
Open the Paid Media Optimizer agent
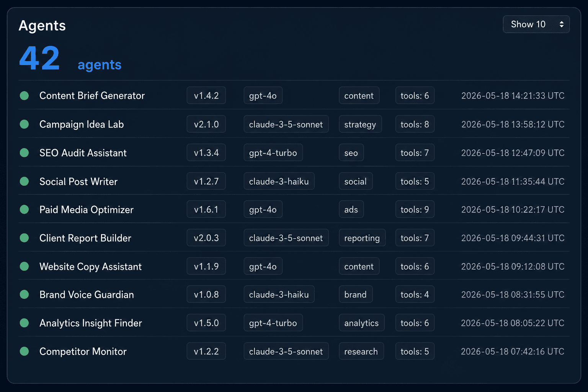point(87,209)
